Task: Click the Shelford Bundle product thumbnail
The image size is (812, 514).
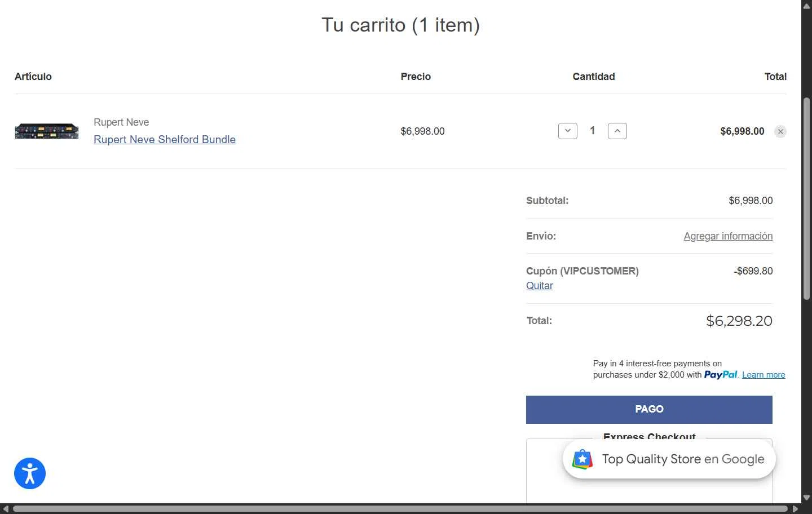Action: (x=47, y=131)
